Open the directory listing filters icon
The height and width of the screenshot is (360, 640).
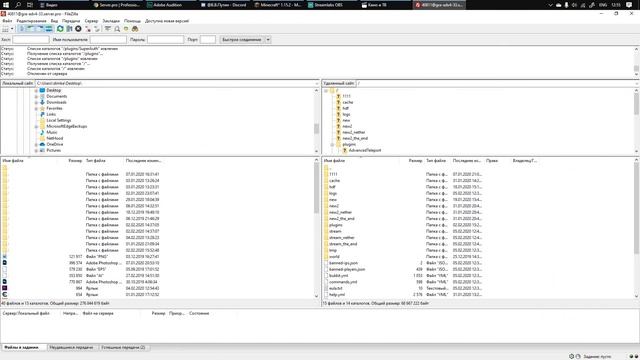108,29
